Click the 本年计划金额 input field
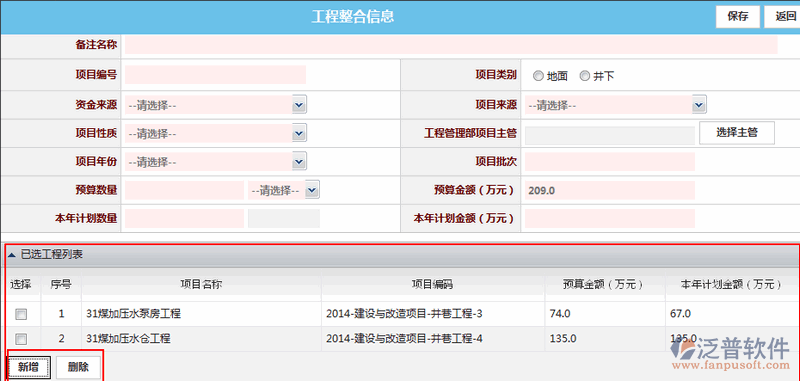The image size is (800, 381). (x=610, y=219)
